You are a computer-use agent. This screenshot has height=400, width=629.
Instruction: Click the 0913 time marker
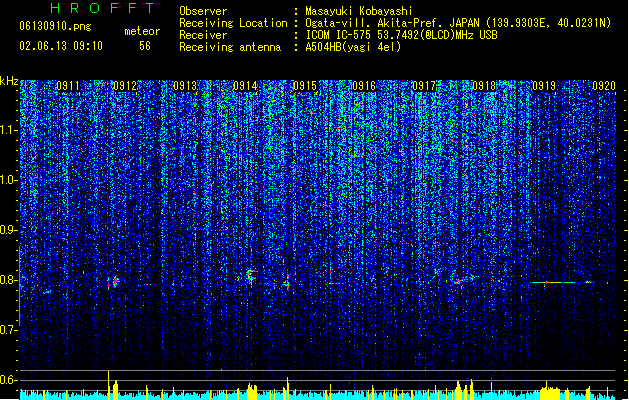pyautogui.click(x=185, y=86)
